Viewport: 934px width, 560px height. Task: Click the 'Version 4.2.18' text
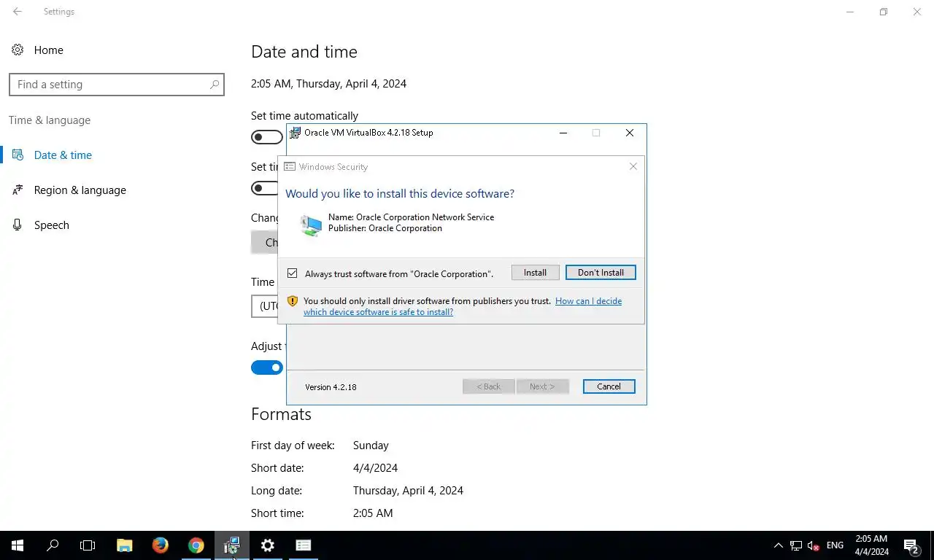coord(331,387)
